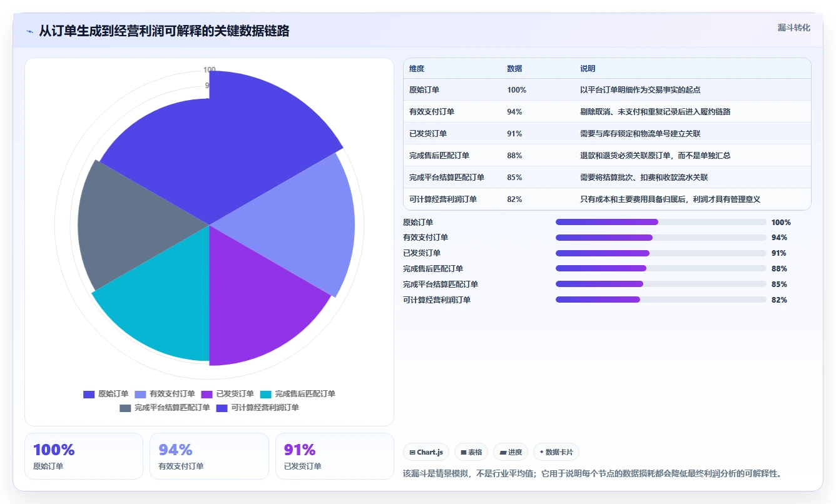Click the Chart.js tag chip

coord(426,452)
